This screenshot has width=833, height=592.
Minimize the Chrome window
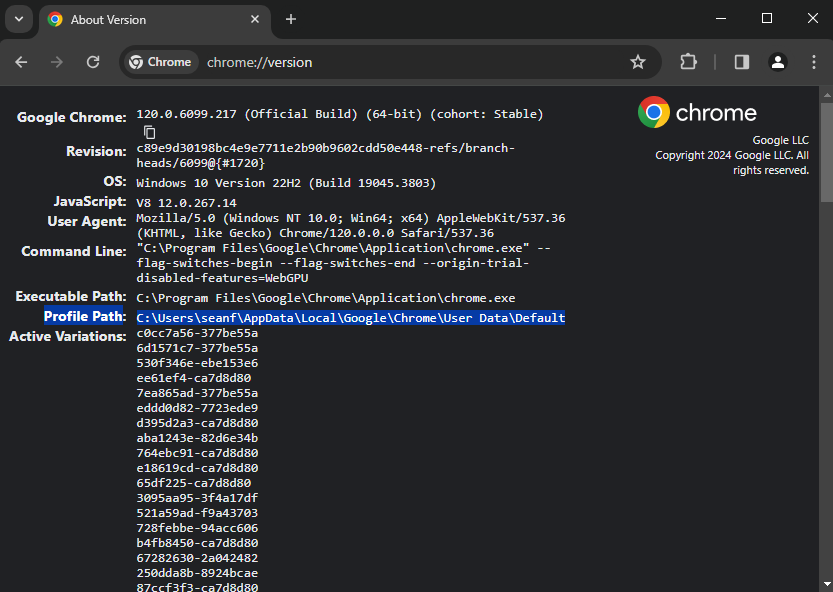pos(721,19)
